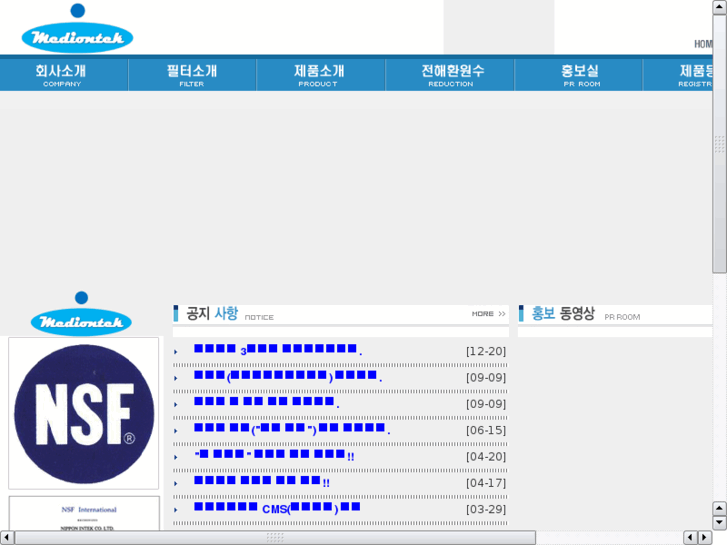727x545 pixels.
Task: Click the horizontal scrollbar left arrow near the right end
Action: coord(690,538)
